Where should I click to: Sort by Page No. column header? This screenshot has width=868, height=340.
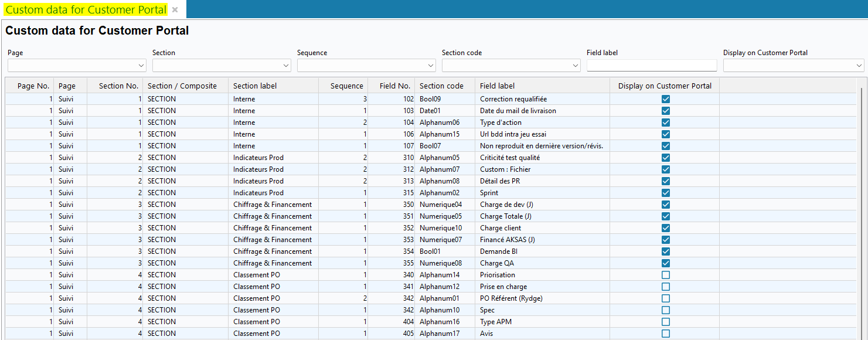(33, 86)
